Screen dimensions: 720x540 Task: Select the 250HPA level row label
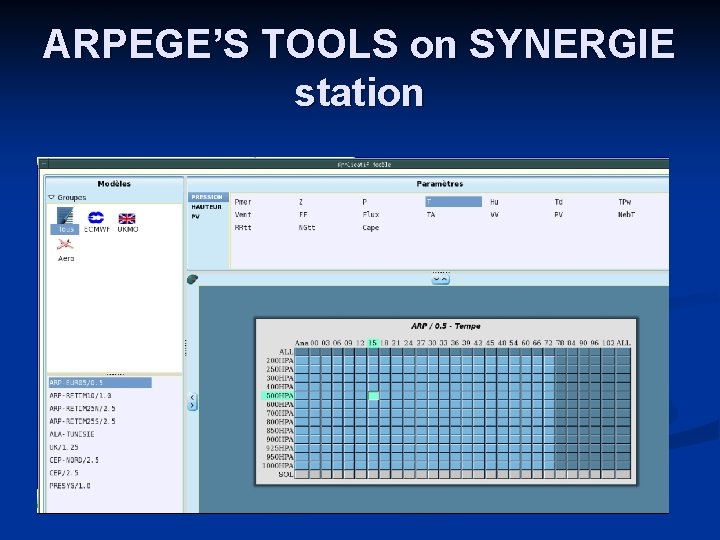click(280, 369)
